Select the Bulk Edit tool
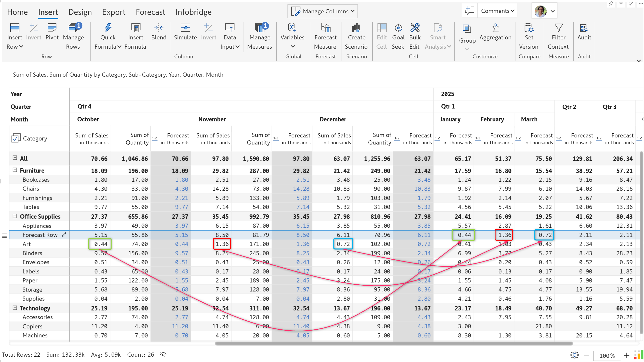The width and height of the screenshot is (644, 362). coord(415,37)
